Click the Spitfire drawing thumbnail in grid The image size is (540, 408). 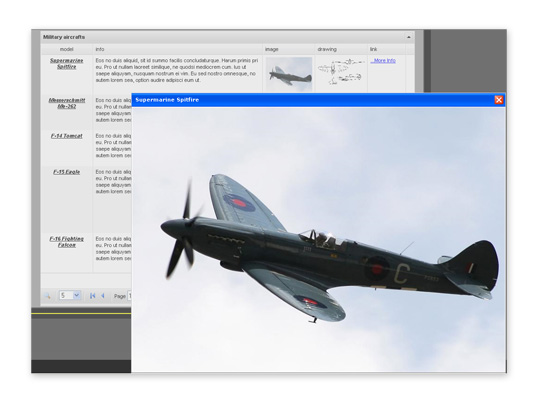tap(341, 72)
